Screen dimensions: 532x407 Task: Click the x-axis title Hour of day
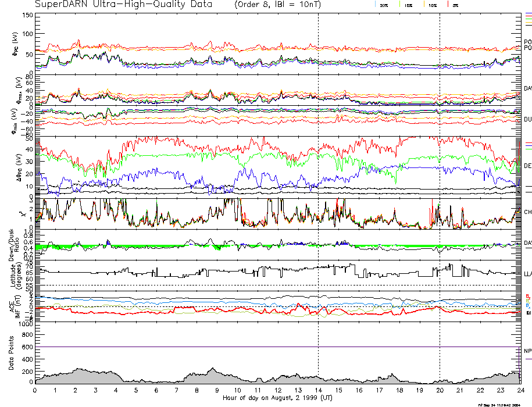coord(277,398)
